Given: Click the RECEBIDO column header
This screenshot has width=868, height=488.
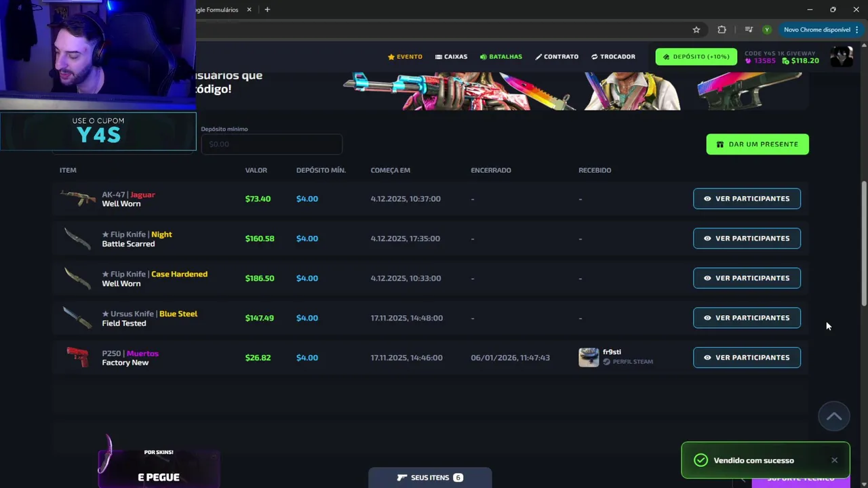Looking at the screenshot, I should [595, 170].
